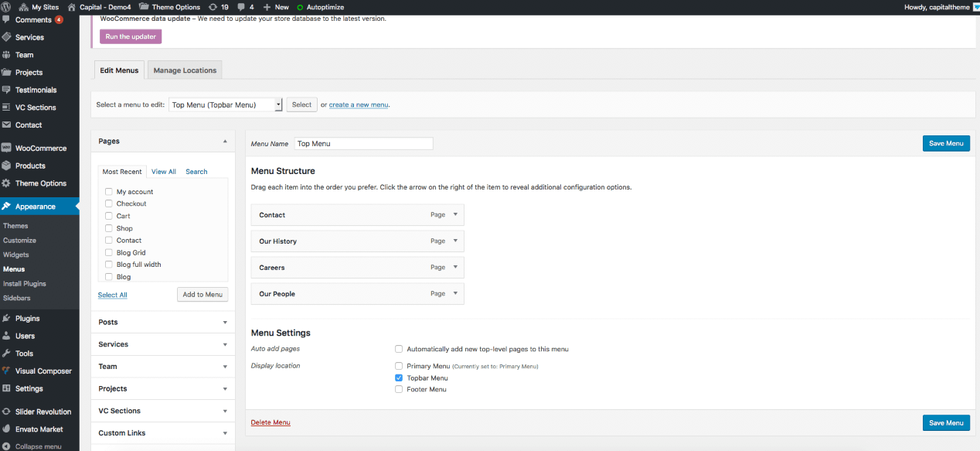Screen dimensions: 980x451
Task: Expand the Custom Links panel
Action: click(x=163, y=433)
